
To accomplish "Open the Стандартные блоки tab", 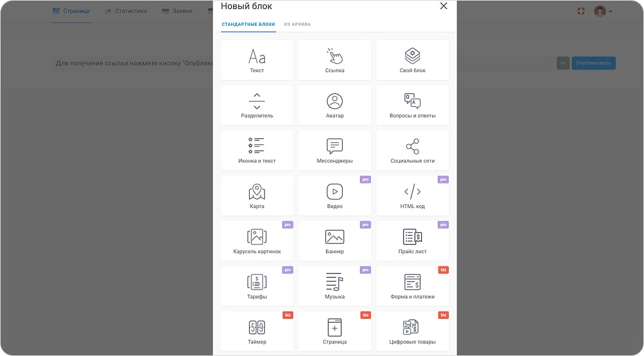I will click(x=249, y=24).
